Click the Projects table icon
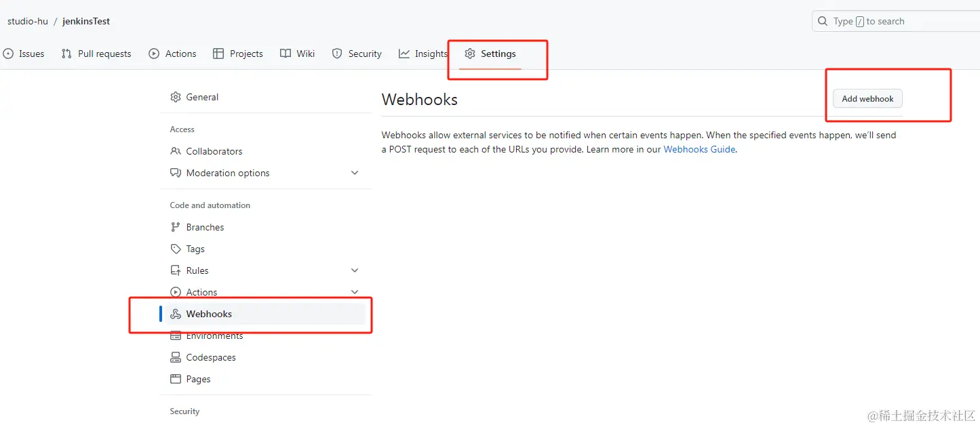The width and height of the screenshot is (980, 427). tap(218, 54)
